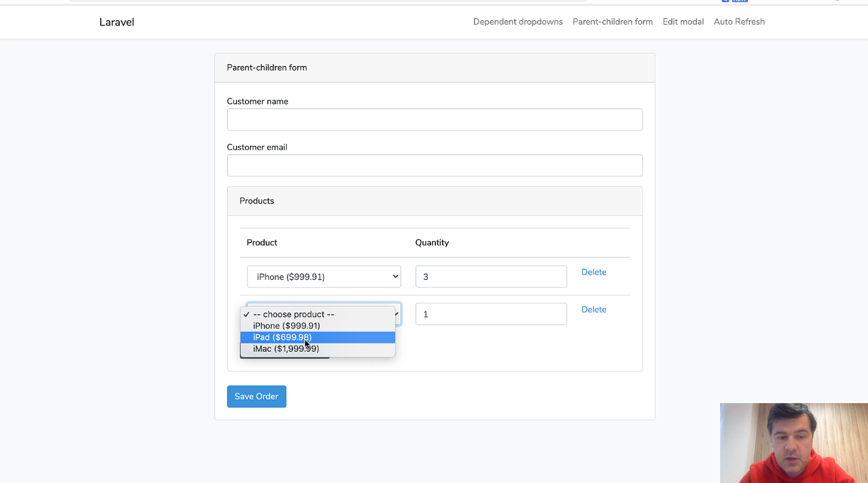
Task: Open the Edit modal nav link
Action: pos(683,22)
